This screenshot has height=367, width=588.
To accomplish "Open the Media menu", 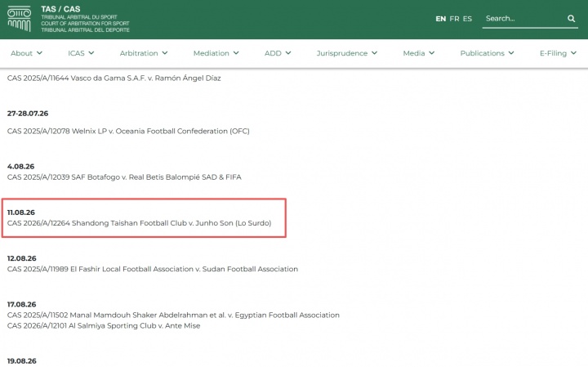I will click(419, 53).
